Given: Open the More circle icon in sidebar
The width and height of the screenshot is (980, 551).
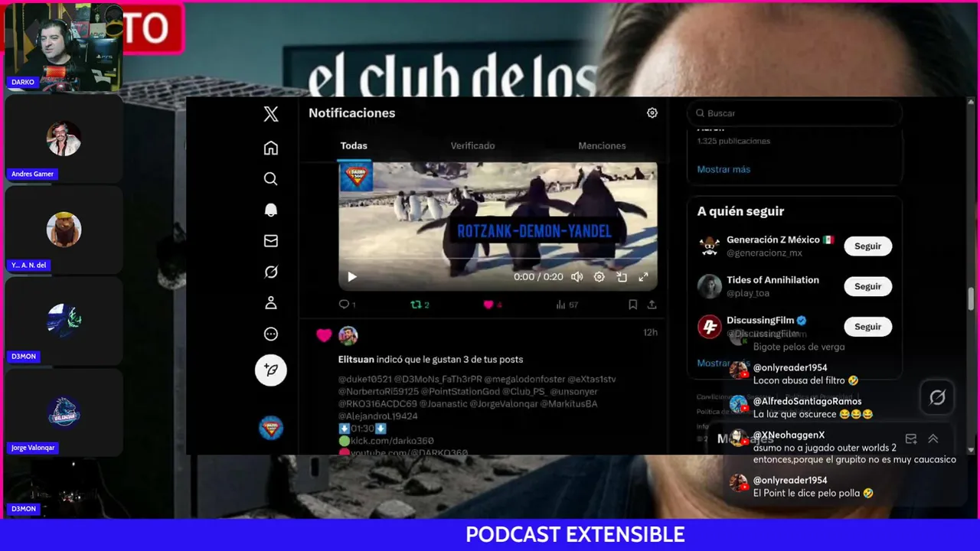Looking at the screenshot, I should 271,334.
